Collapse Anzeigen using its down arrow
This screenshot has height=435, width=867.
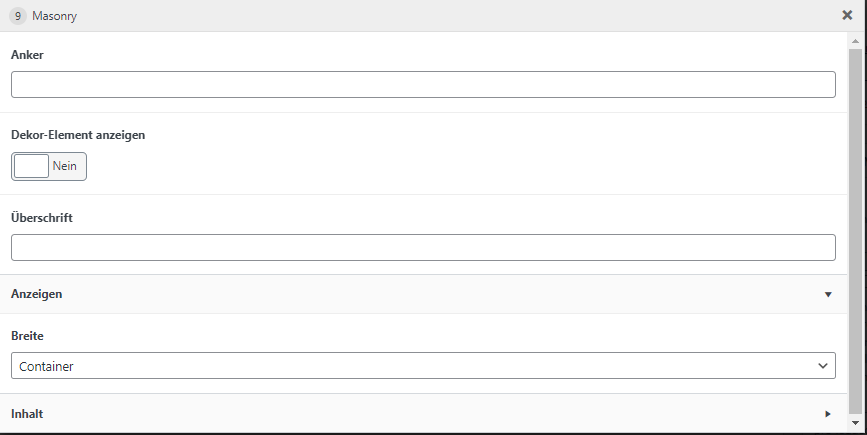828,294
